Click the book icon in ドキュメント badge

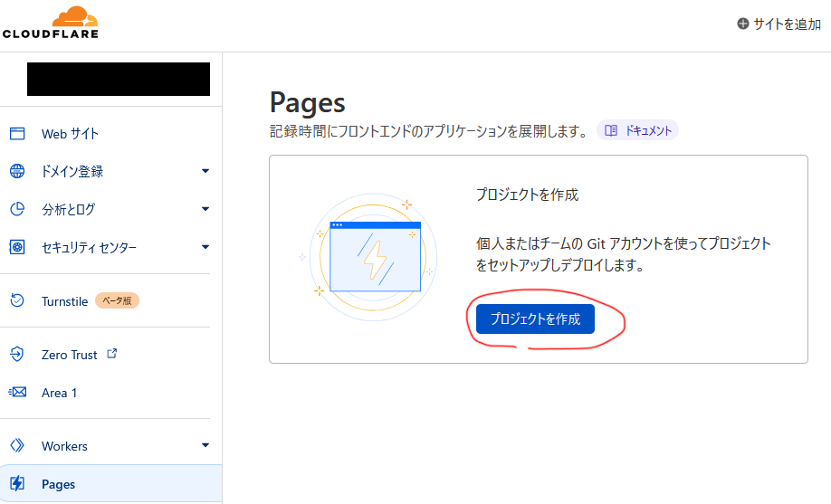[611, 130]
